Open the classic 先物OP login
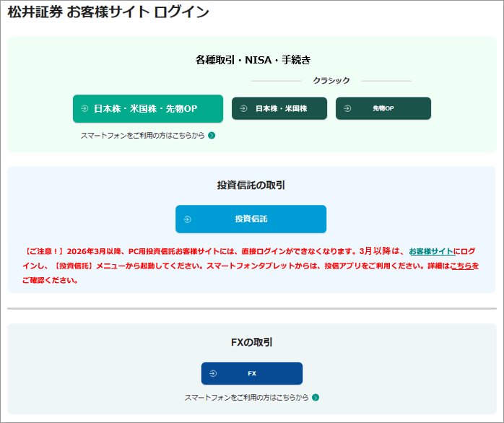This screenshot has height=423, width=504. click(383, 109)
